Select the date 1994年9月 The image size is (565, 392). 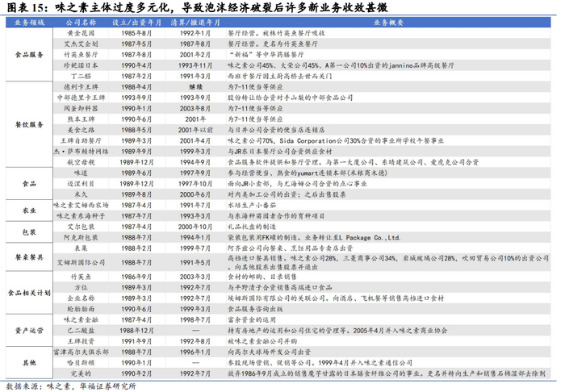tap(195, 162)
